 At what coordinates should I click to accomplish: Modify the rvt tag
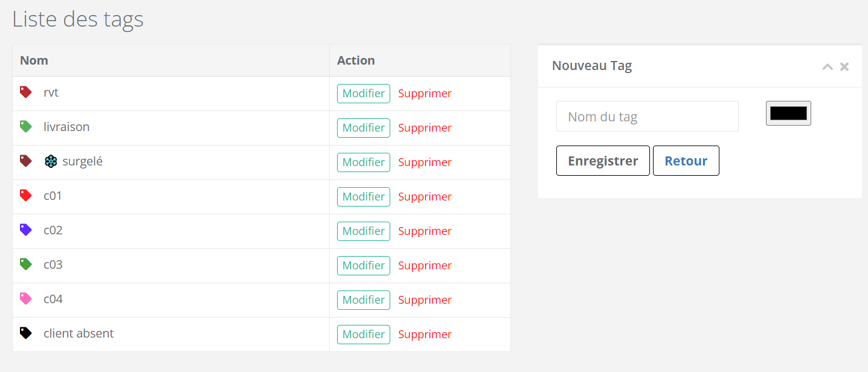tap(364, 94)
